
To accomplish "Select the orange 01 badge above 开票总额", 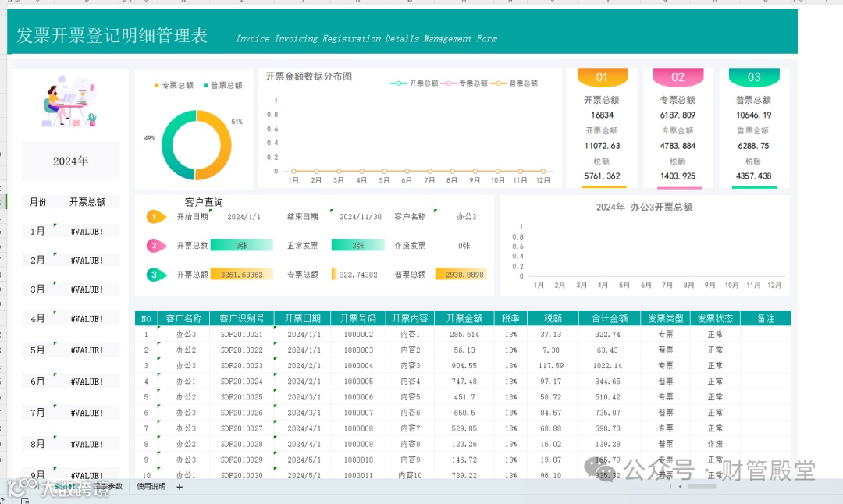I will (602, 76).
